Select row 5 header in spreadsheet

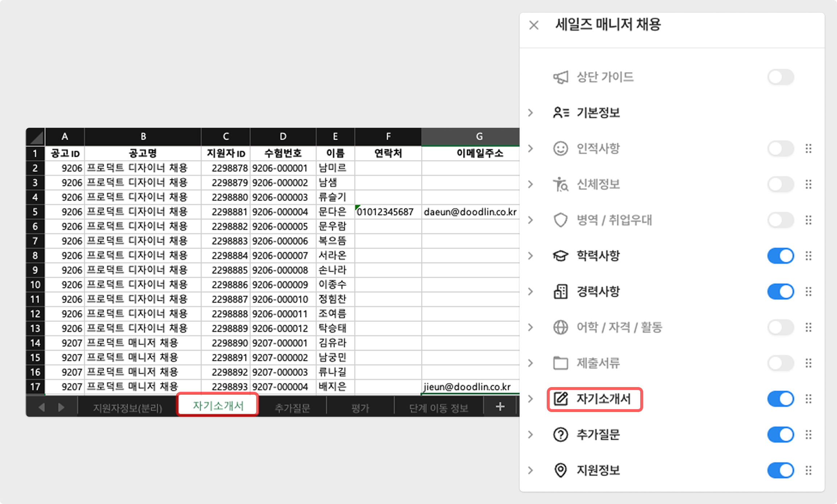(x=35, y=212)
